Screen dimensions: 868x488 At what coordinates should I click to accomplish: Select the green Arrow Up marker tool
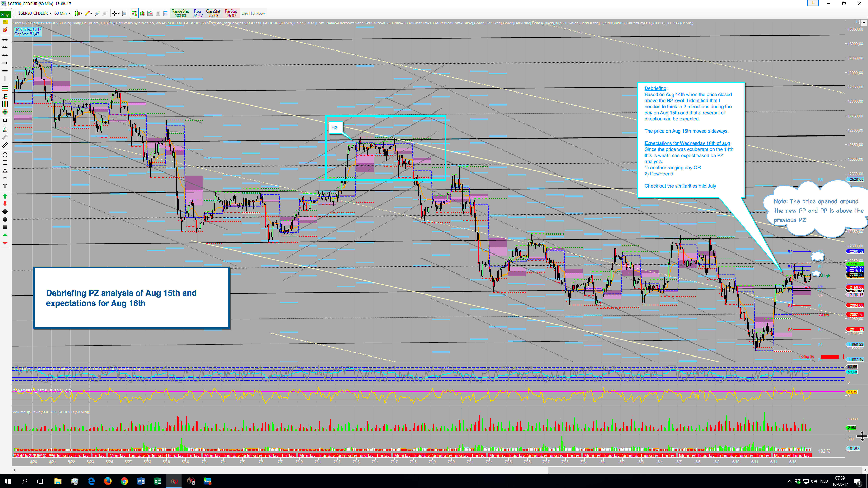[x=5, y=196]
